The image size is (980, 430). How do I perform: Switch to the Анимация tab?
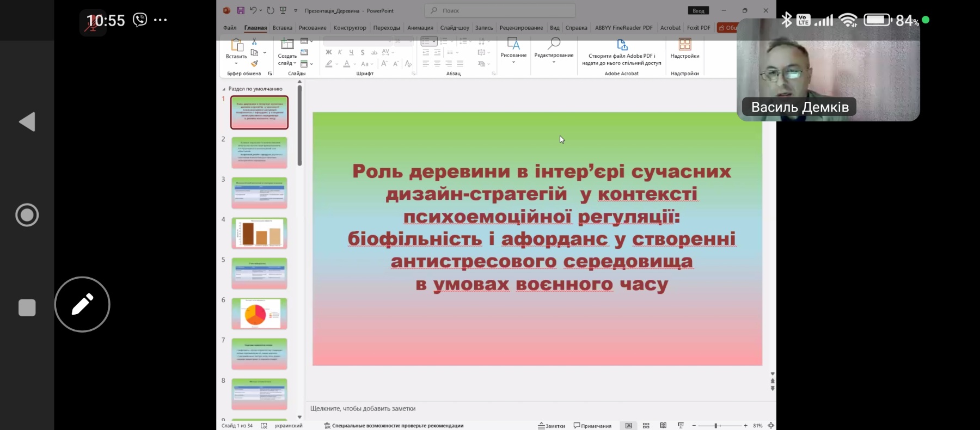420,28
